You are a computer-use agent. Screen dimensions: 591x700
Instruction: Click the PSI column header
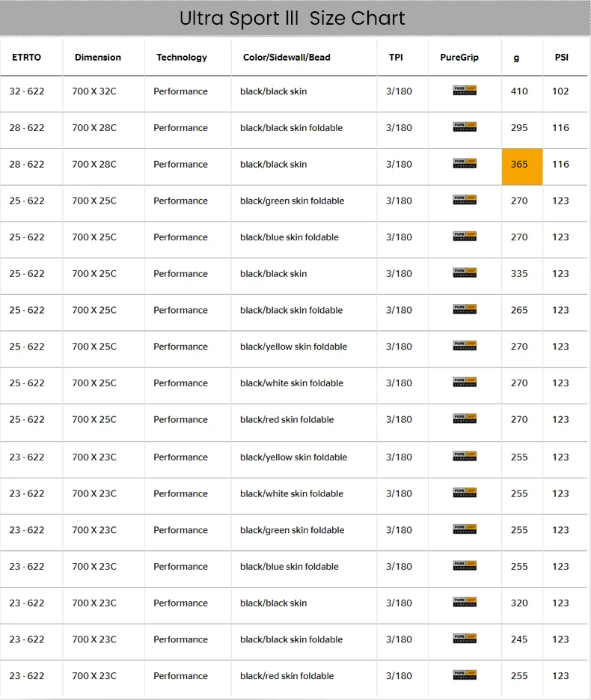[562, 57]
